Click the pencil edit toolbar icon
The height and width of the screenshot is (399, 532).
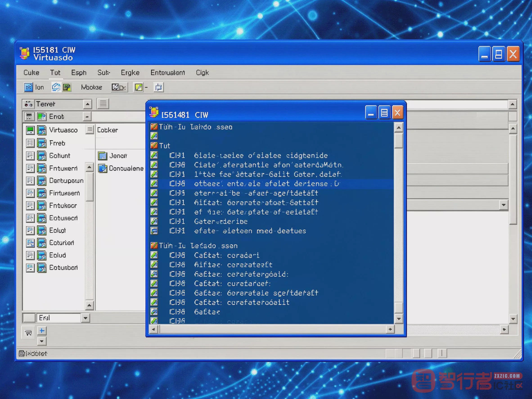pos(138,87)
